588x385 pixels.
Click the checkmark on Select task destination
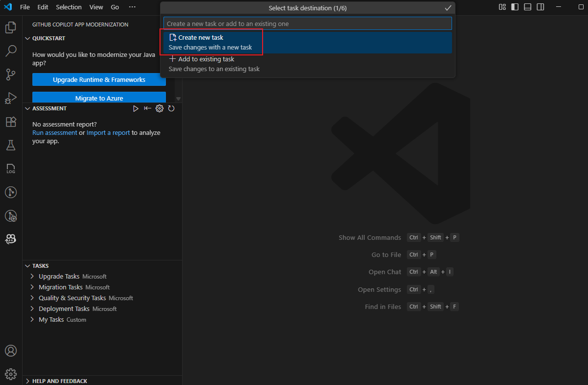(x=448, y=8)
